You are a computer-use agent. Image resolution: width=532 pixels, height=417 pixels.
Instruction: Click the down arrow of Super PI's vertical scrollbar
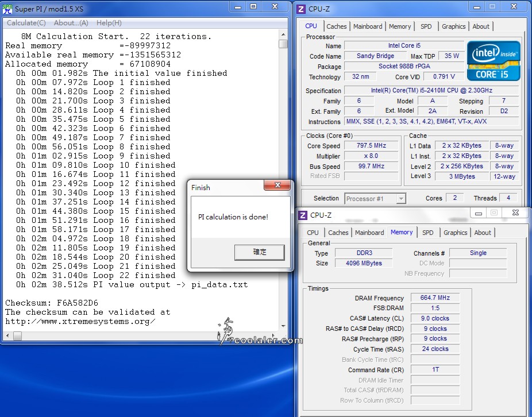[x=283, y=326]
